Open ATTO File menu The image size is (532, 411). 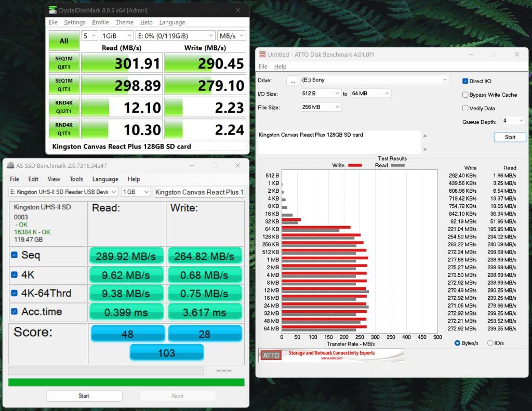pyautogui.click(x=263, y=67)
